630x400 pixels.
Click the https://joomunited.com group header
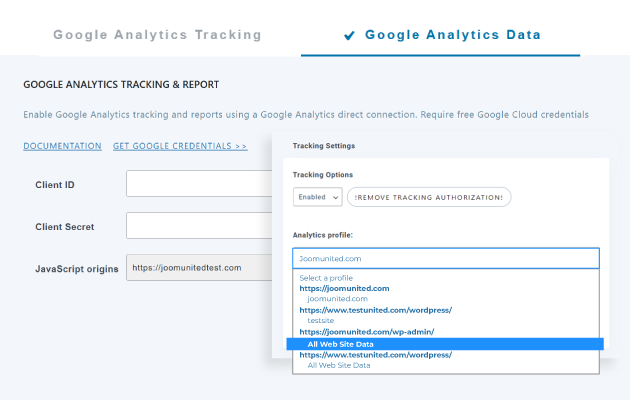coord(343,288)
